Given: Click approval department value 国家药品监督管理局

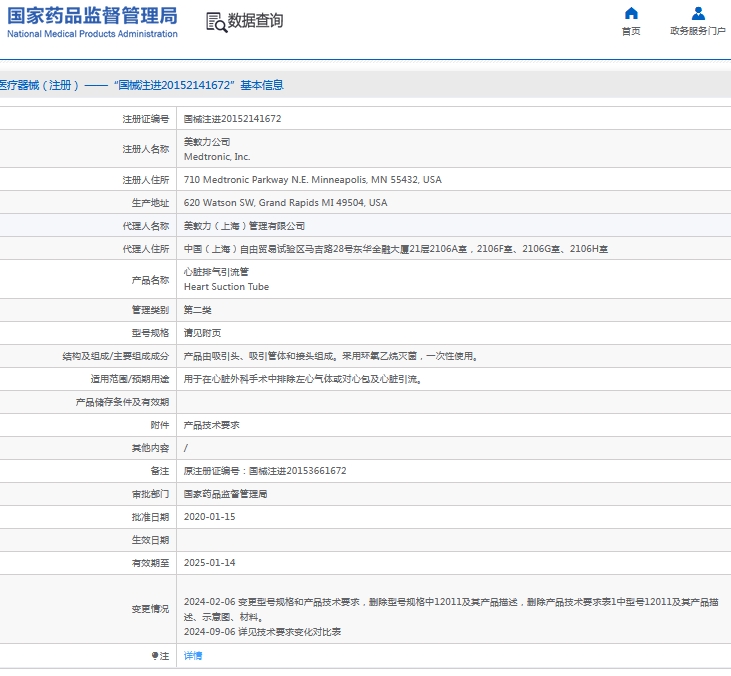Looking at the screenshot, I should click(226, 494).
